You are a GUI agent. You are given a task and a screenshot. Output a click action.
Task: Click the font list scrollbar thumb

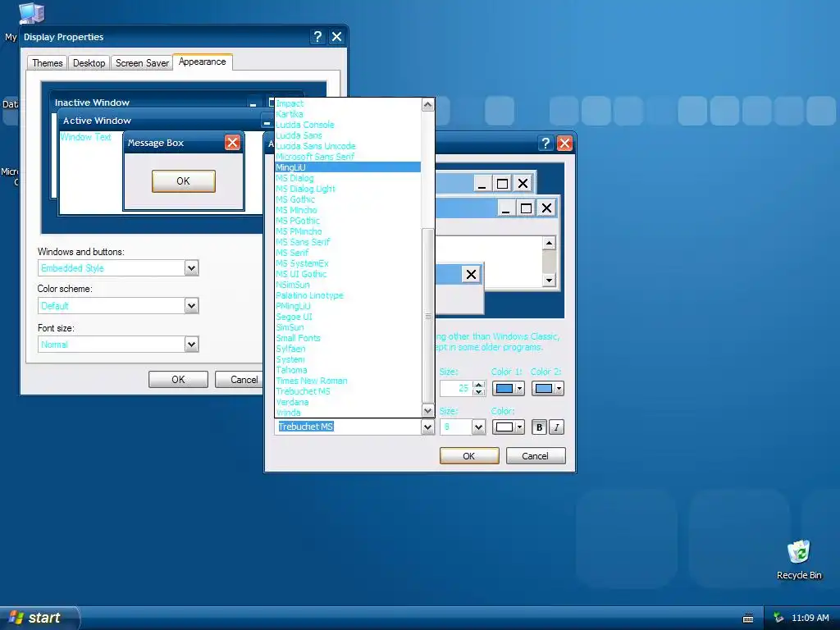point(427,316)
